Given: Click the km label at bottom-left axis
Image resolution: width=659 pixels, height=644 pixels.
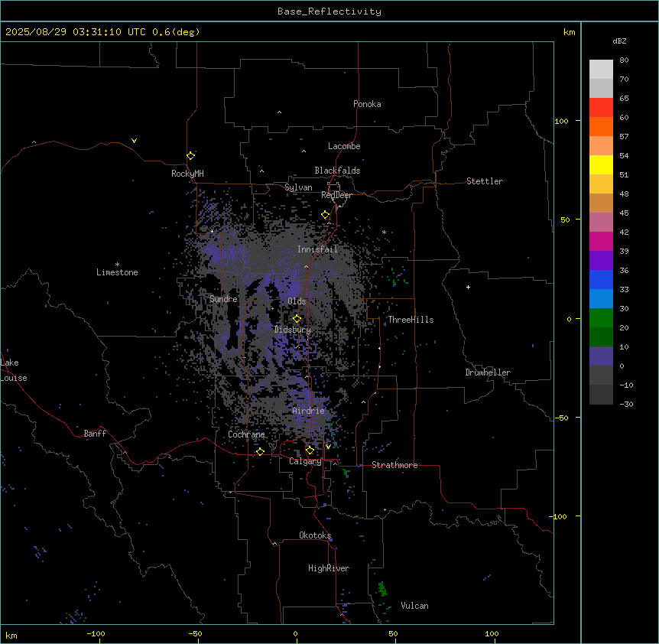Looking at the screenshot, I should pos(11,636).
